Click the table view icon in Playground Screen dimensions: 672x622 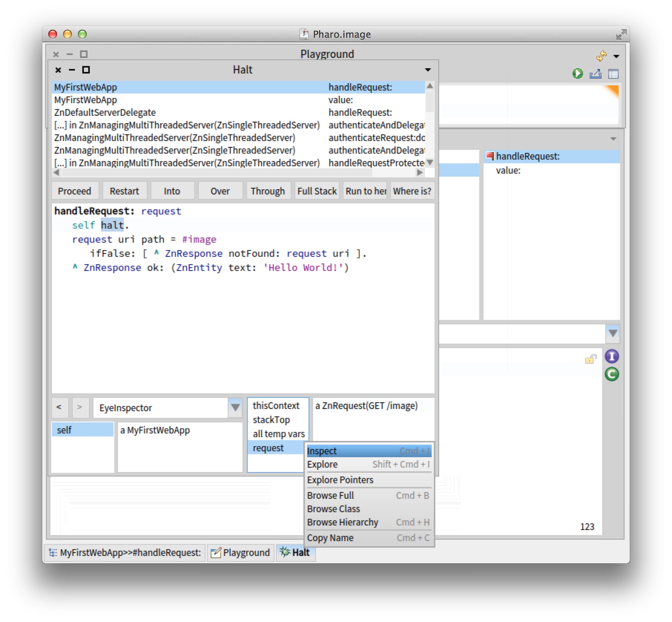(613, 74)
